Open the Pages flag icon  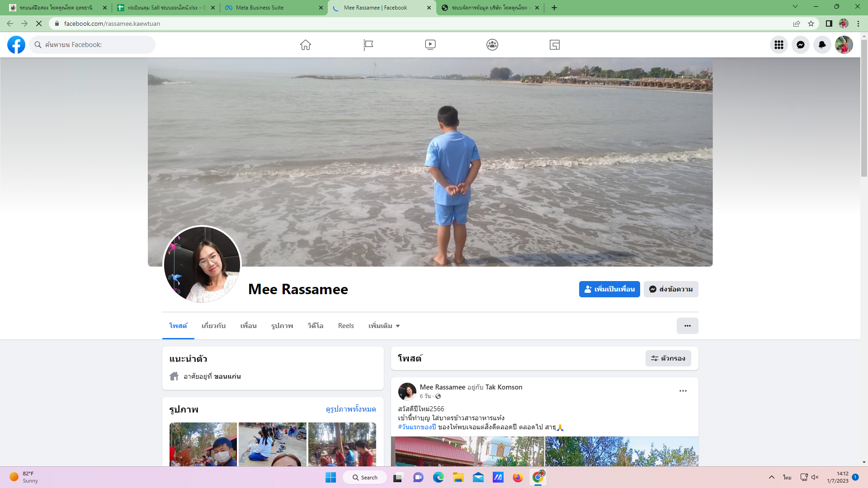click(x=368, y=45)
